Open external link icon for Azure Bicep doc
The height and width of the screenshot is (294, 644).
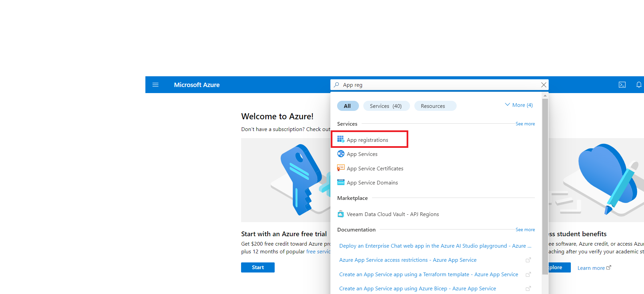[x=528, y=289]
